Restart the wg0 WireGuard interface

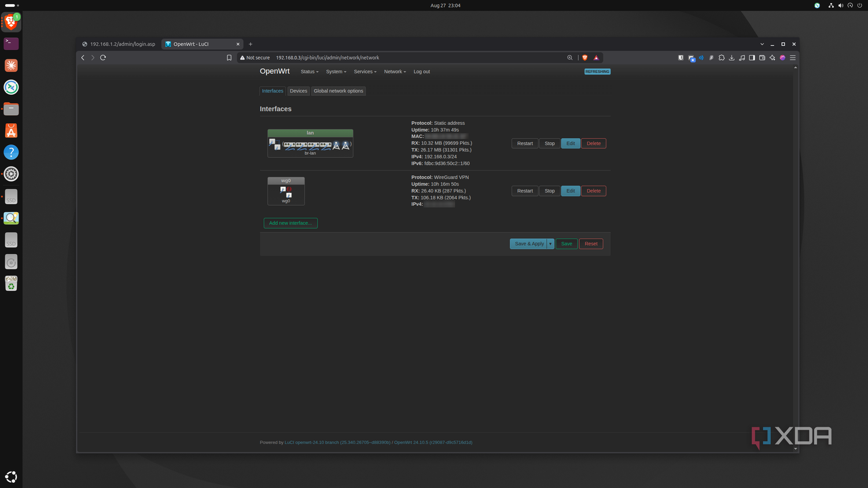pyautogui.click(x=525, y=191)
